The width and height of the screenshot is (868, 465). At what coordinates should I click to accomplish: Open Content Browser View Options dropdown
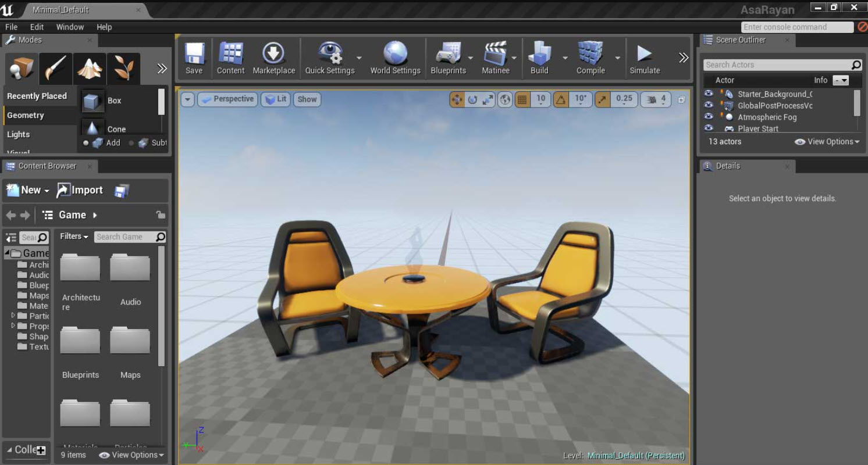click(131, 455)
